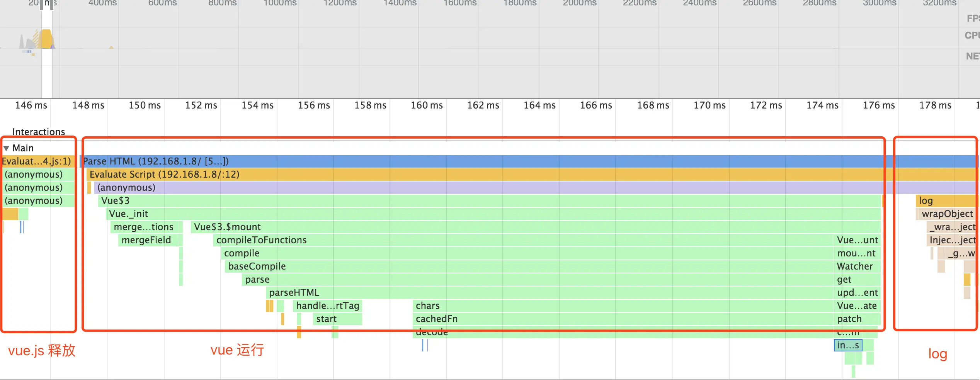Grab the right overview selection handle
This screenshot has width=980, height=380.
pos(52,5)
